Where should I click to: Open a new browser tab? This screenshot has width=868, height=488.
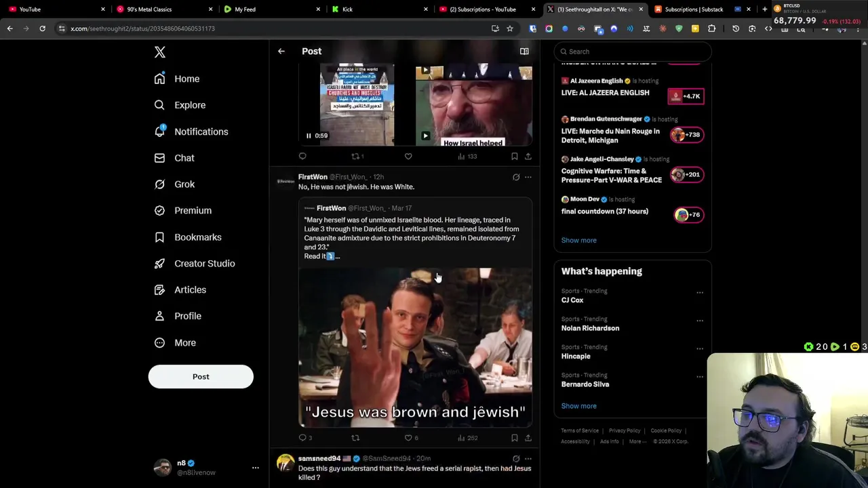pos(765,9)
